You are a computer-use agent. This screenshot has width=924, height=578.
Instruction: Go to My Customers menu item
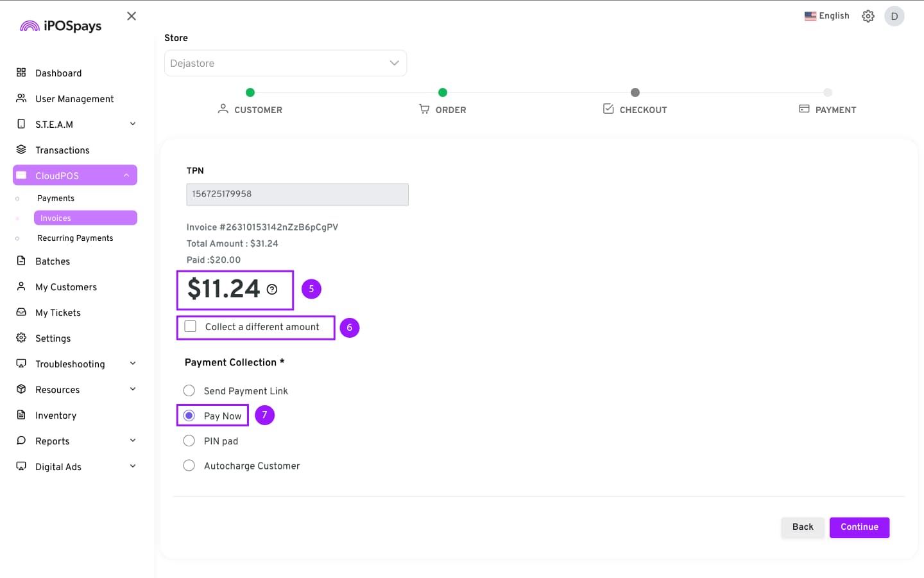(x=66, y=287)
